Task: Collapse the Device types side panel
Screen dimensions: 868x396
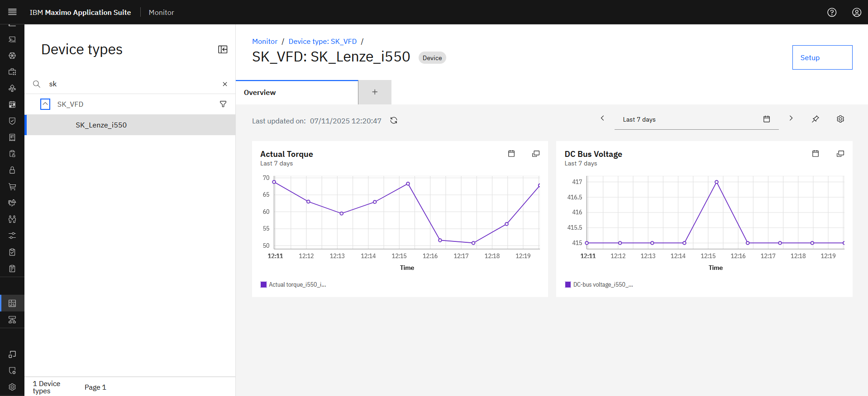Action: point(223,49)
